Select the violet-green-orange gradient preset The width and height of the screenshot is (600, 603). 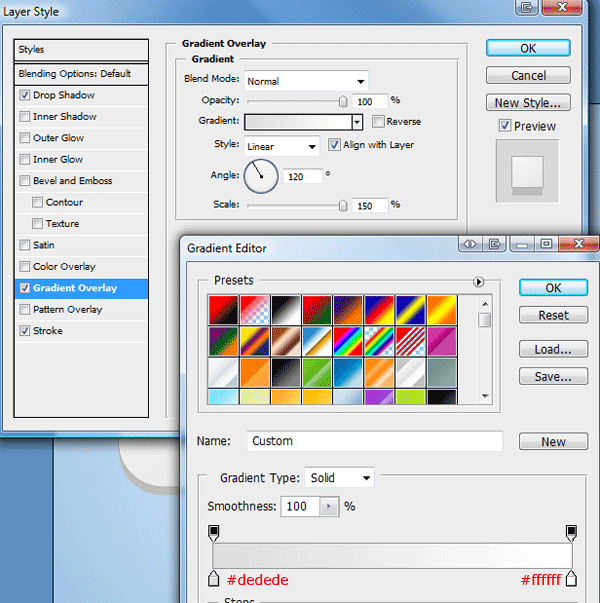223,341
